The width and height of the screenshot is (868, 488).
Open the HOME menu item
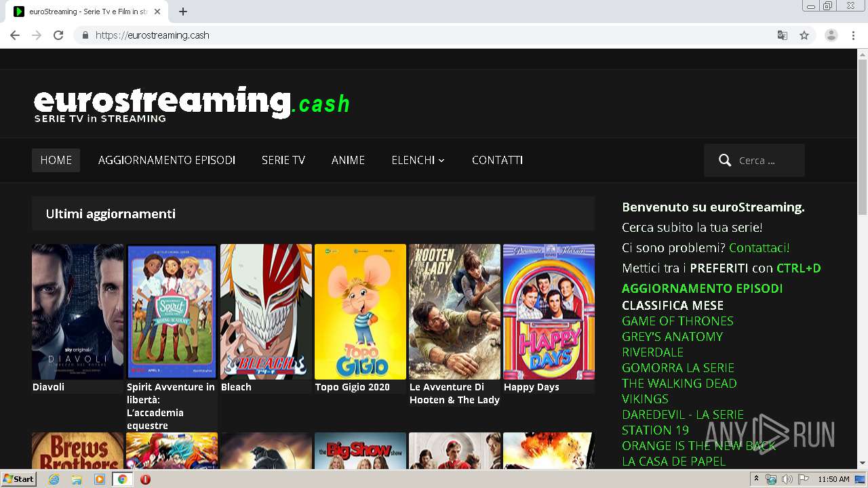56,160
